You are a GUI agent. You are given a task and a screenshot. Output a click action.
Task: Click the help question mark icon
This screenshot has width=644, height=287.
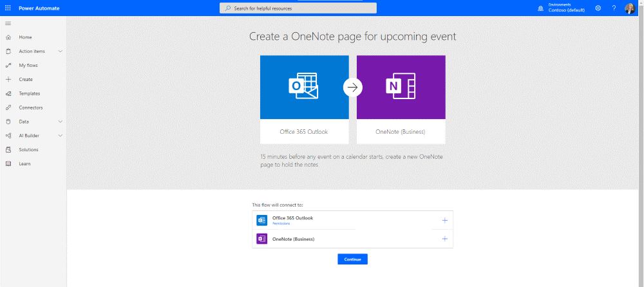coord(614,8)
